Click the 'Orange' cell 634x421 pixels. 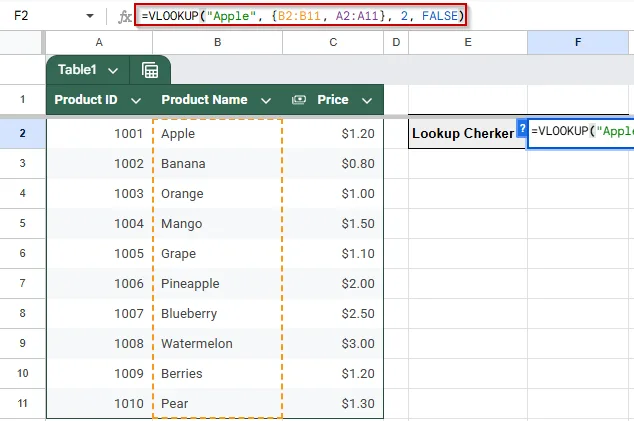pyautogui.click(x=218, y=193)
